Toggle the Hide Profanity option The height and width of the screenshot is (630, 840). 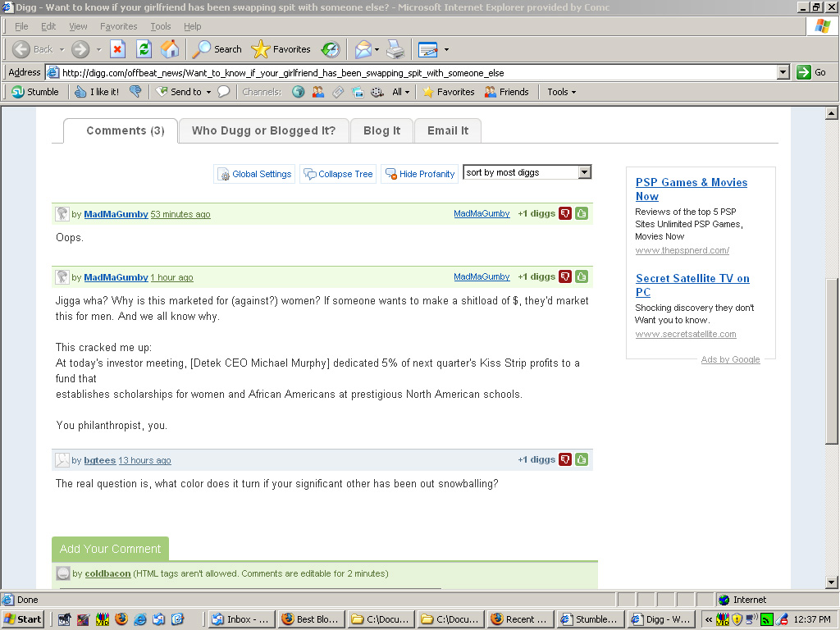[419, 174]
